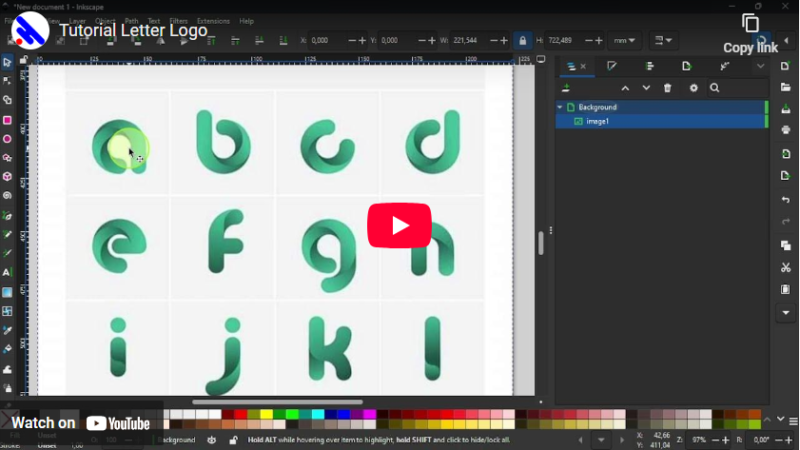Select the Dropper color picker tool
The image size is (800, 450).
(7, 330)
